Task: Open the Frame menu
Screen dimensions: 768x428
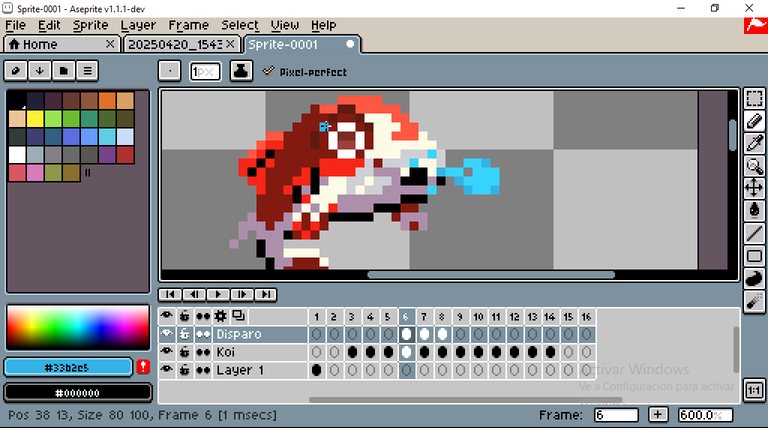Action: 189,25
